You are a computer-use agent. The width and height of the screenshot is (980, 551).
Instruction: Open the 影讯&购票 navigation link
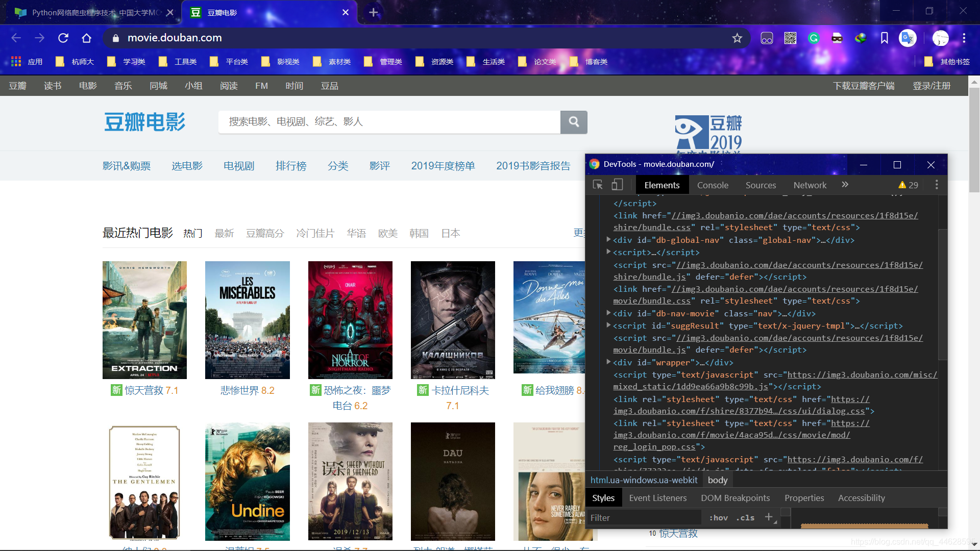[127, 166]
